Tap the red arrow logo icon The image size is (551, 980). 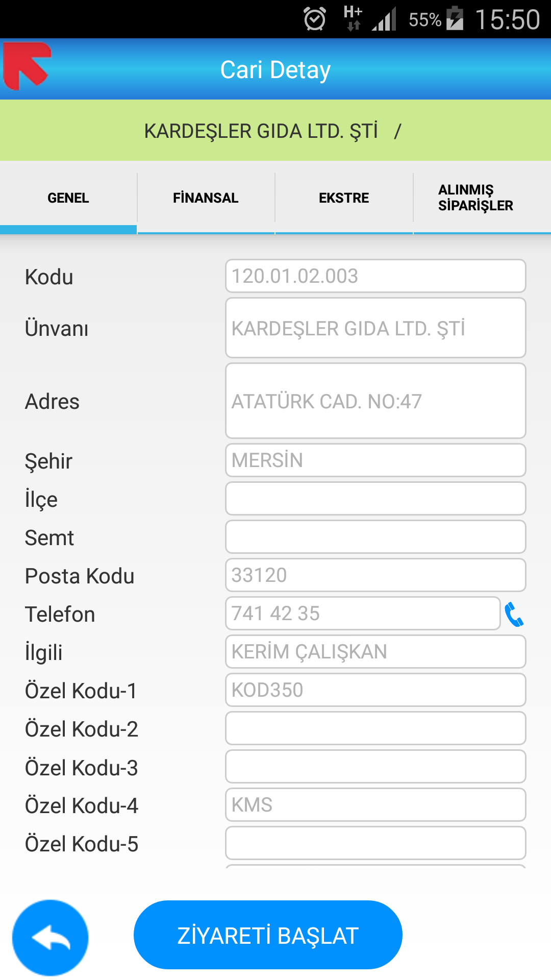click(x=27, y=66)
